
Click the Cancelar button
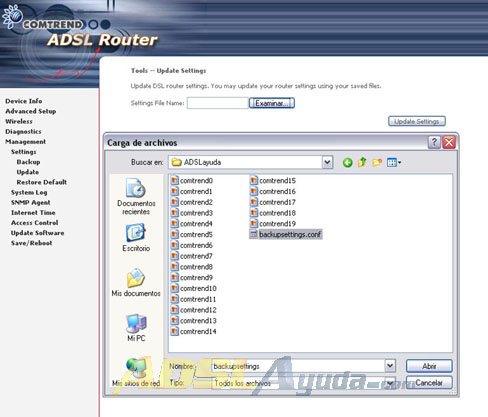429,382
